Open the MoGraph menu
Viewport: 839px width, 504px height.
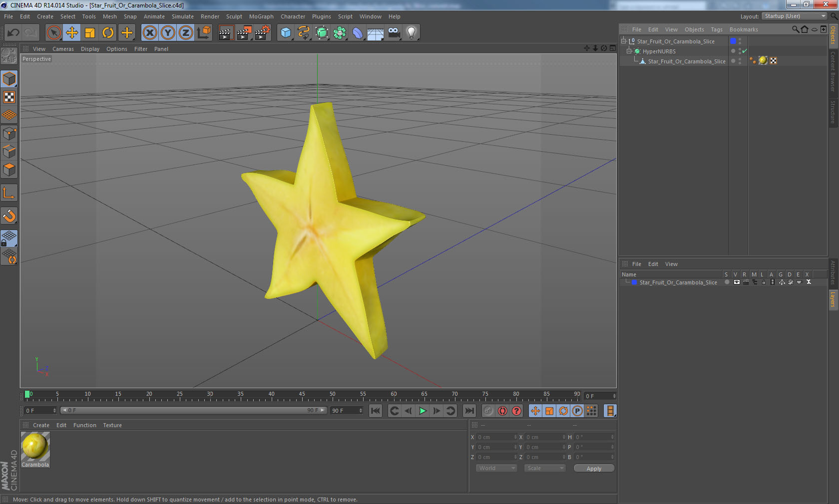[x=261, y=16]
